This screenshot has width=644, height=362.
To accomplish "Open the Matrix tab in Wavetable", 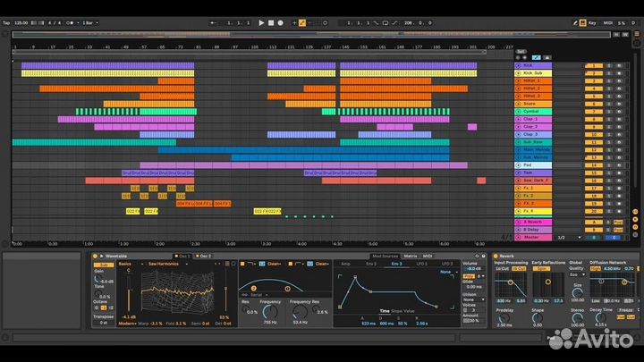I will click(x=409, y=256).
